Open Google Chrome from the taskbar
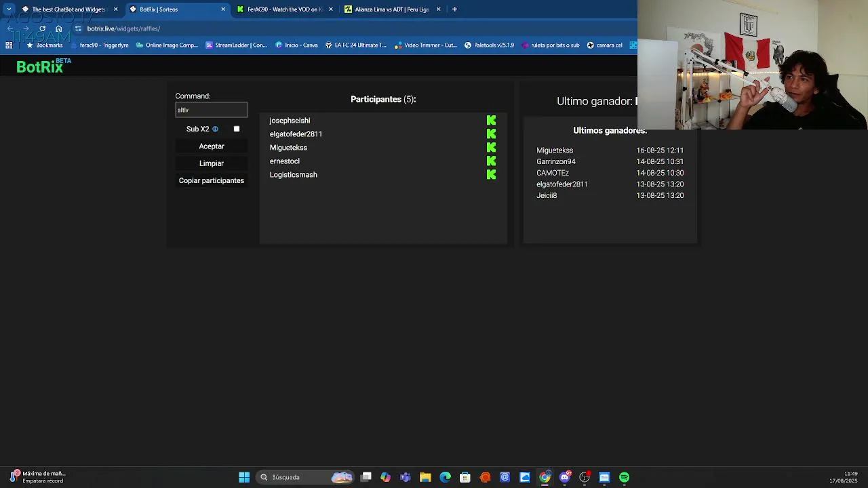 tap(545, 477)
